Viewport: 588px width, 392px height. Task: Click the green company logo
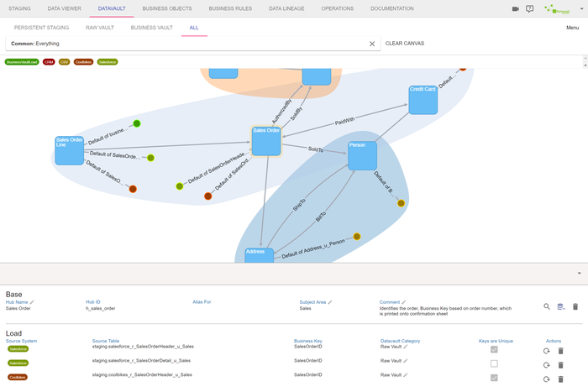(557, 9)
